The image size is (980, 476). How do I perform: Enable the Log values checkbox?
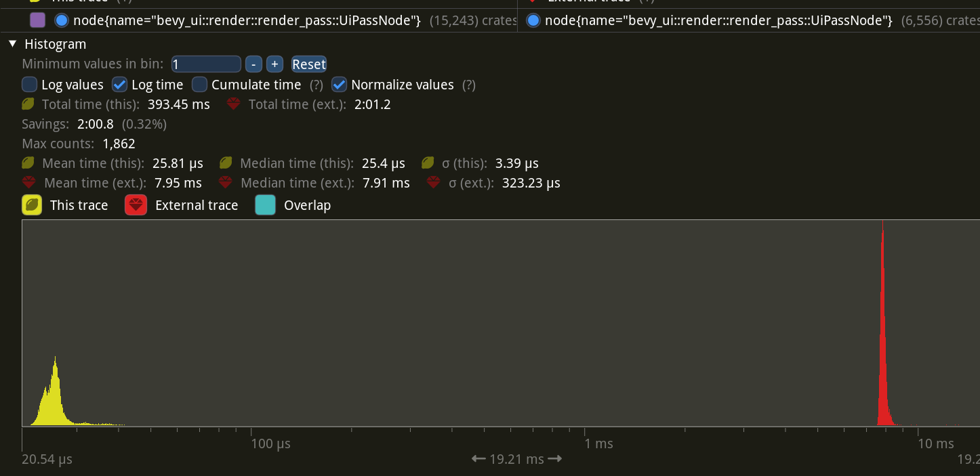pyautogui.click(x=30, y=85)
